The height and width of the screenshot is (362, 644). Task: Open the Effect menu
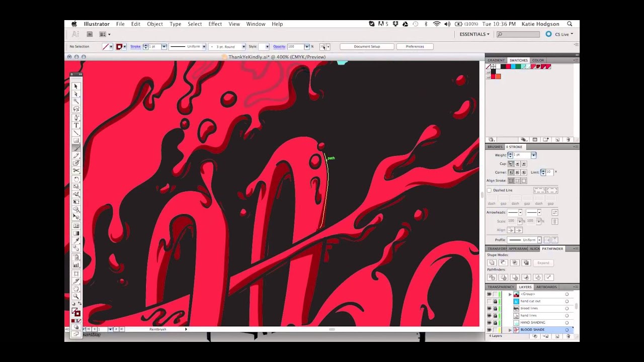click(x=215, y=24)
